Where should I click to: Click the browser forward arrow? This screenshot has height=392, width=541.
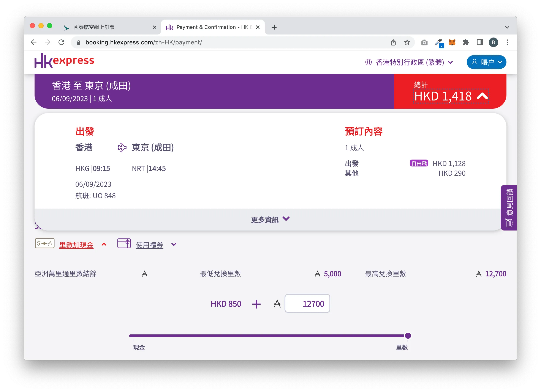47,42
